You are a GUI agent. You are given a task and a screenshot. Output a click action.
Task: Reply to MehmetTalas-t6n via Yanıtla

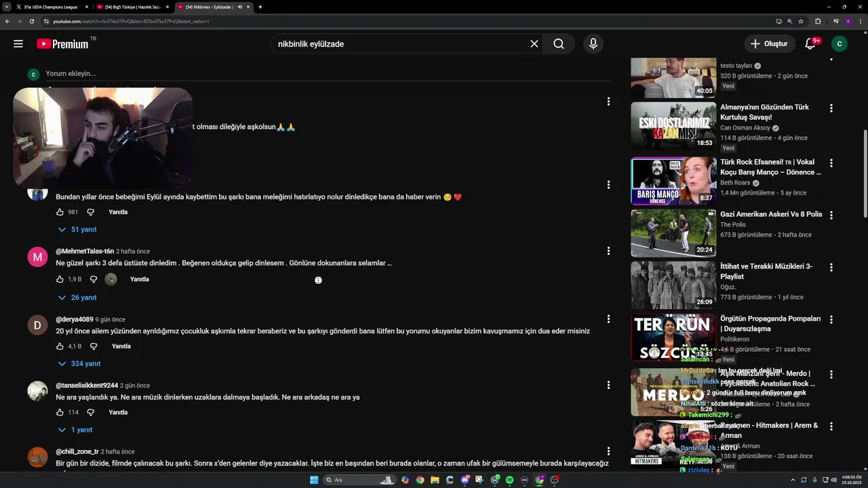pyautogui.click(x=140, y=279)
